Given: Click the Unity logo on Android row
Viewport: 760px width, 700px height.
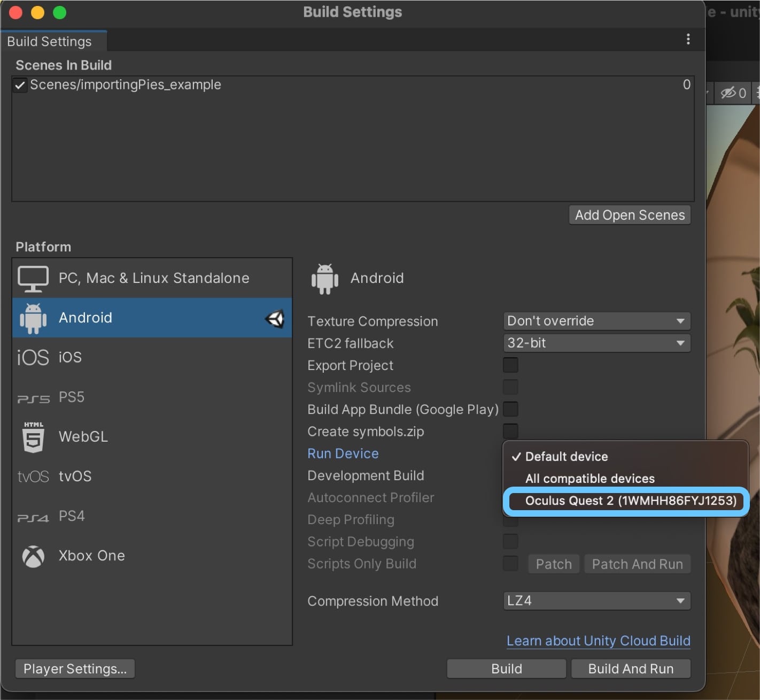Looking at the screenshot, I should tap(275, 319).
